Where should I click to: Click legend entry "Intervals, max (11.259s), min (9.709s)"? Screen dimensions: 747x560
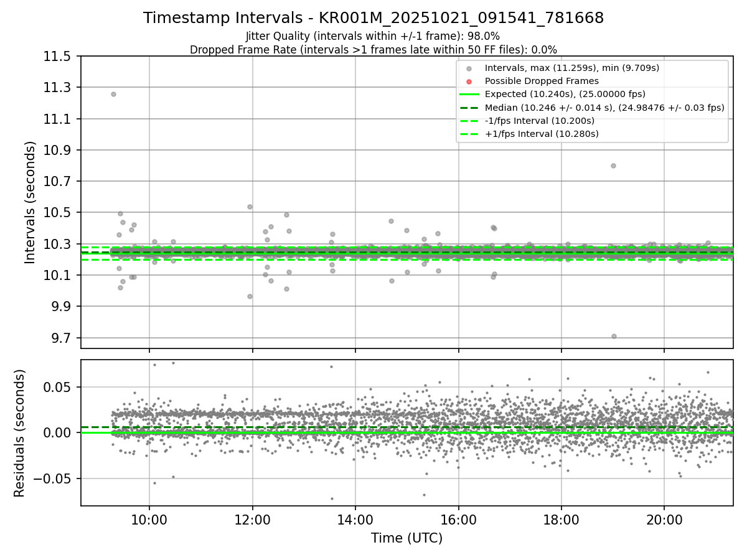coord(571,68)
